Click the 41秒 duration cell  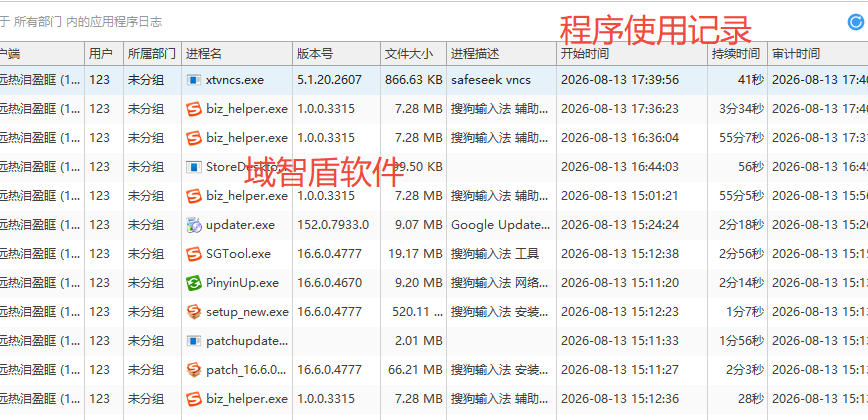pos(751,80)
